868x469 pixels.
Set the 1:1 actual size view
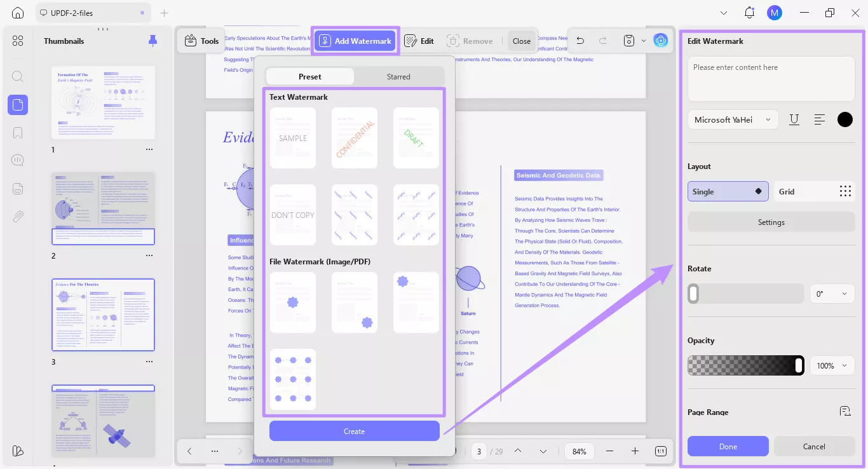[661, 451]
